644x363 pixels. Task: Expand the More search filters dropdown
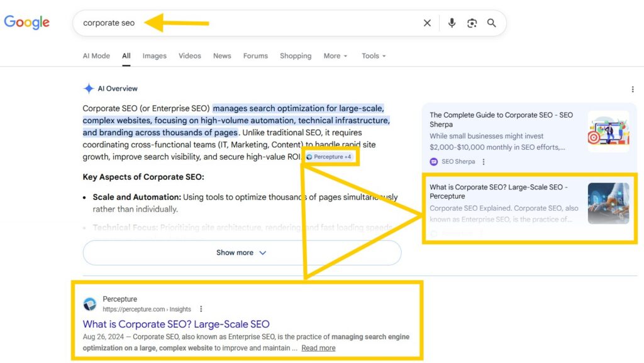[335, 56]
